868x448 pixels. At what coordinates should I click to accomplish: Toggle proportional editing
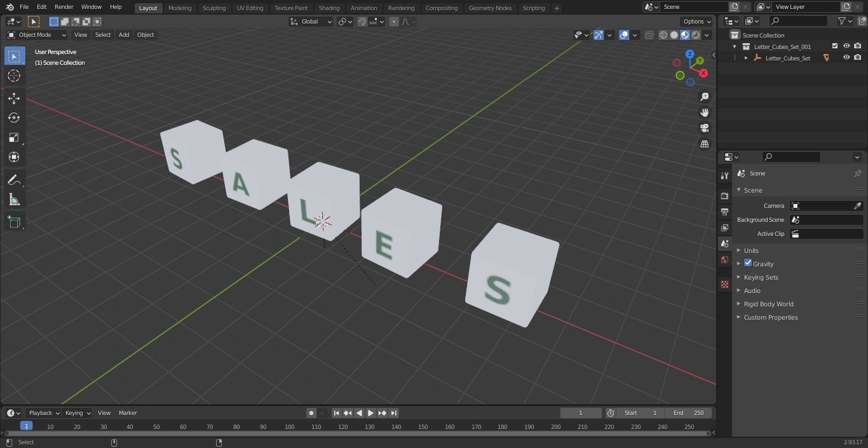click(394, 22)
